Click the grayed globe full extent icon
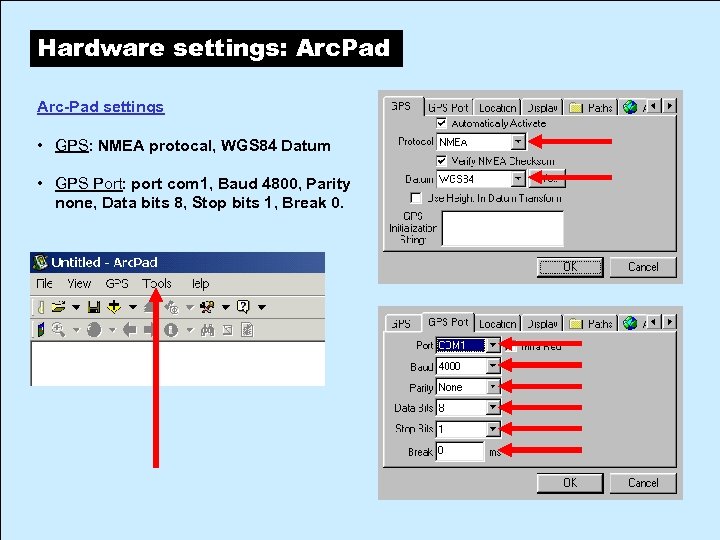The image size is (720, 540). click(94, 330)
